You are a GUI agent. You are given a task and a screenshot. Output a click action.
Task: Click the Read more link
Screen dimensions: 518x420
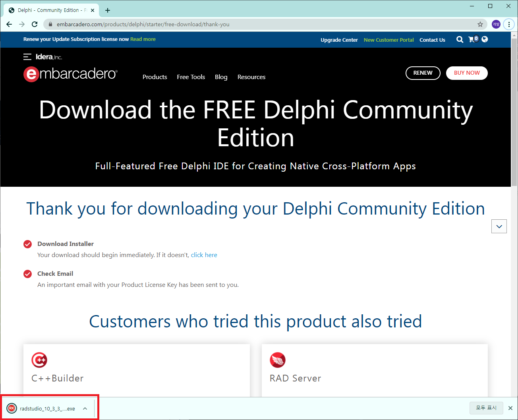coord(143,39)
